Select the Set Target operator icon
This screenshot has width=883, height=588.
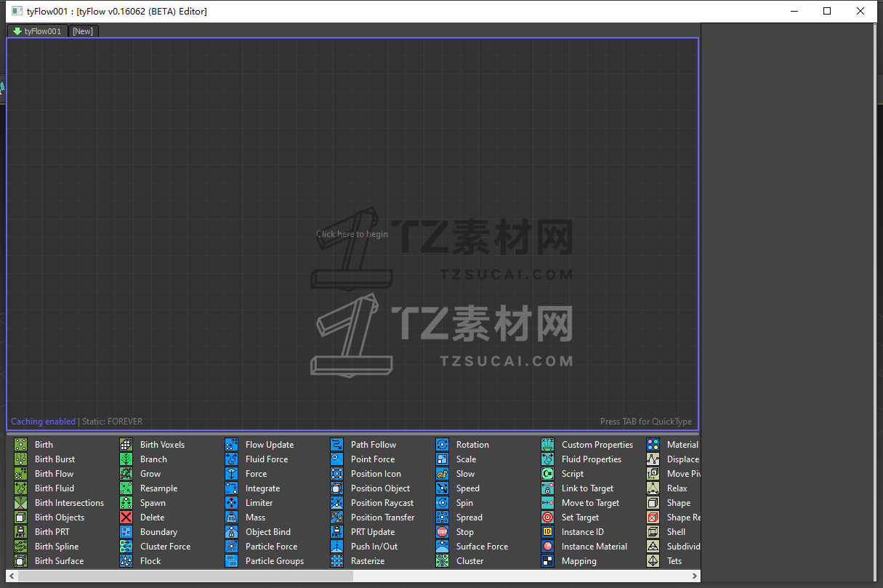(547, 517)
